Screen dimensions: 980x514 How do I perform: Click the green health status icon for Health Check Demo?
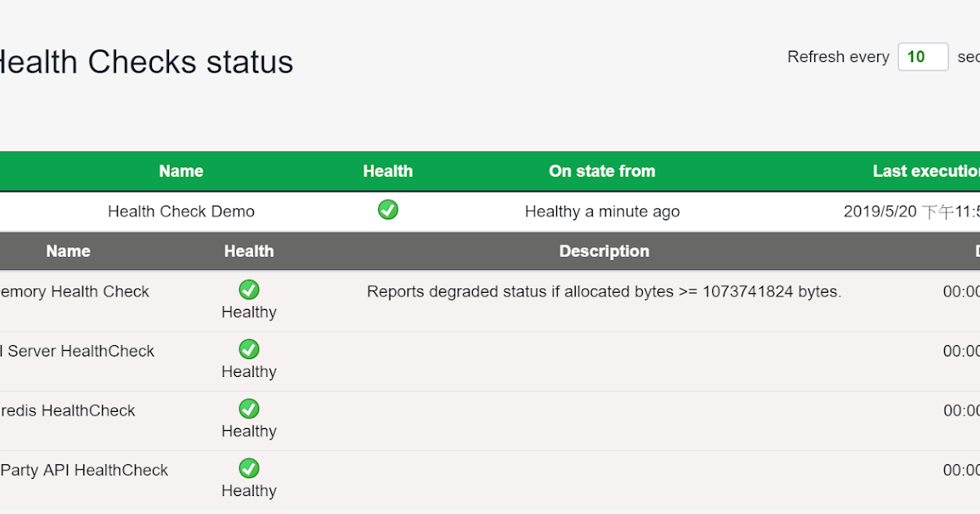point(388,210)
